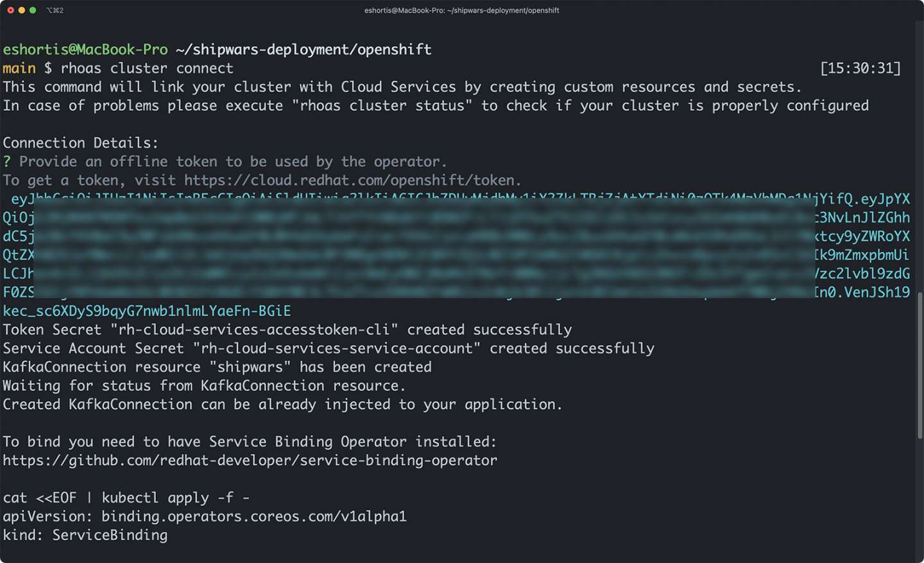Click the "cat <<EOF | kubectl apply" line
Image resolution: width=924 pixels, height=563 pixels.
pyautogui.click(x=126, y=498)
